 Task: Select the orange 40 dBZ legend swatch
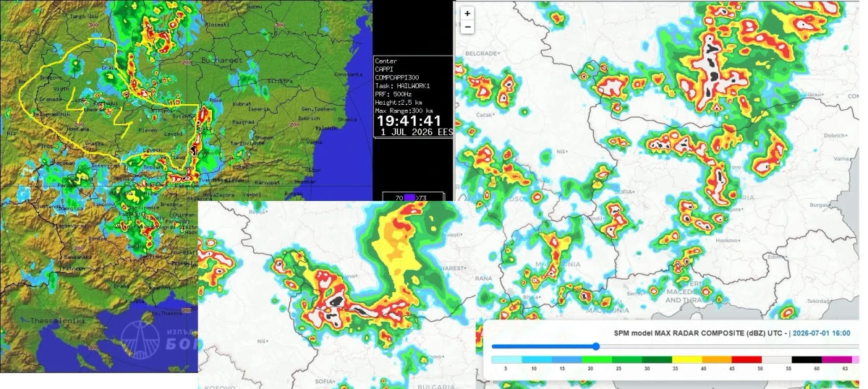click(716, 359)
